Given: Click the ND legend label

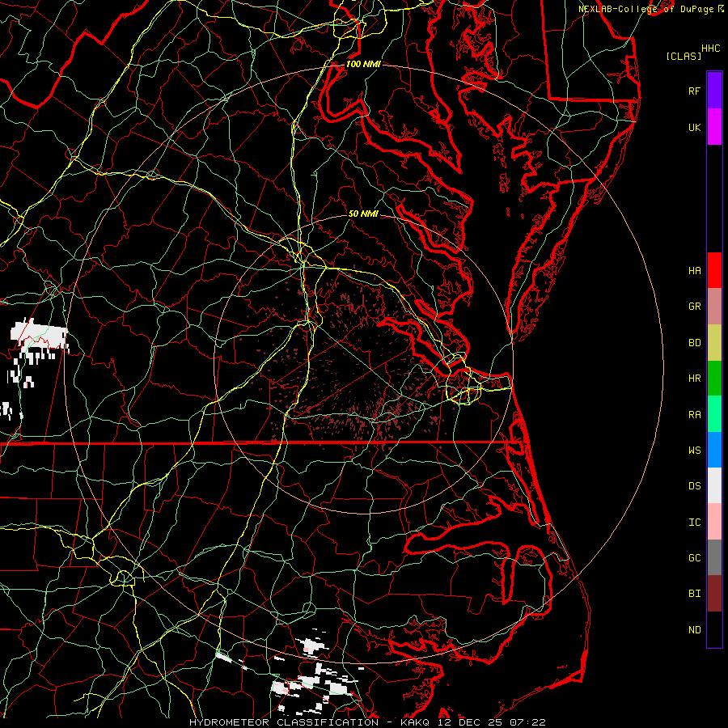Looking at the screenshot, I should pyautogui.click(x=695, y=629).
